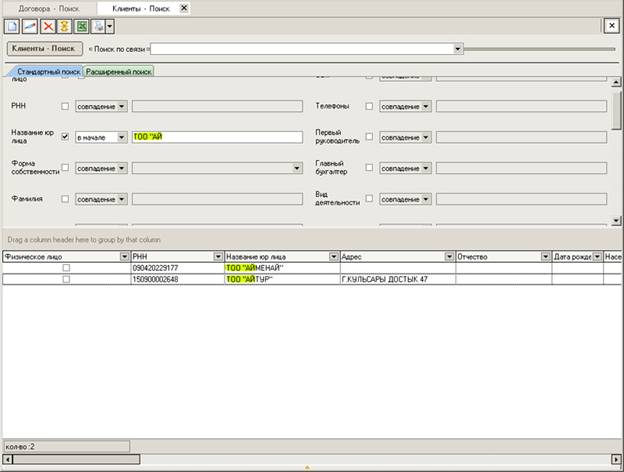This screenshot has width=624, height=472.
Task: Uncheck the Название юр лица checkbox
Action: pyautogui.click(x=66, y=136)
